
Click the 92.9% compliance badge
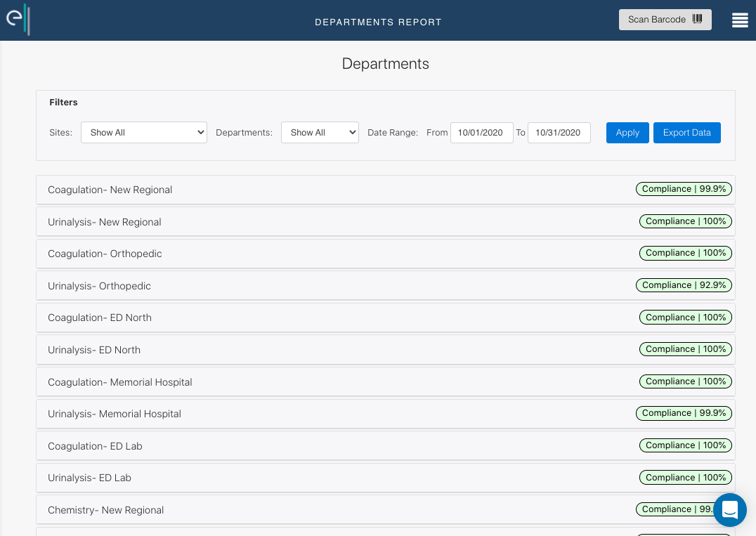tap(684, 285)
